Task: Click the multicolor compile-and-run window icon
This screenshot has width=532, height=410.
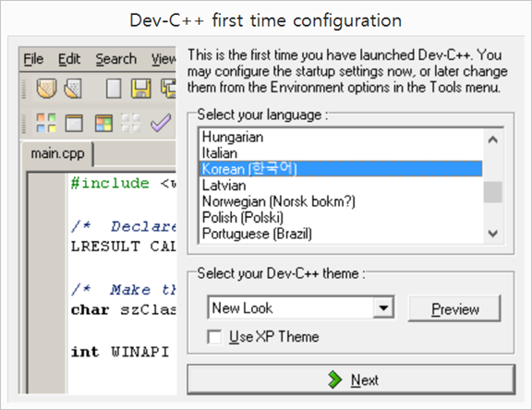Action: tap(103, 123)
